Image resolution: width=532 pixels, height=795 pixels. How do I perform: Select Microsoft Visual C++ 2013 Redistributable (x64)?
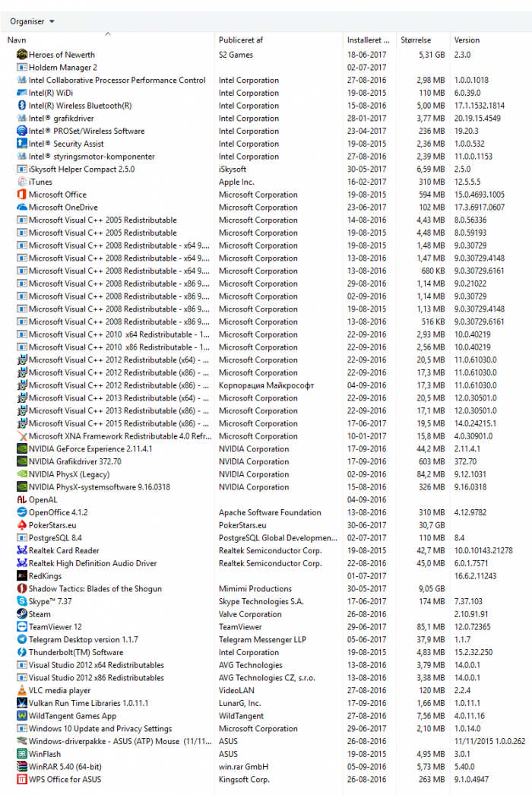tap(119, 398)
